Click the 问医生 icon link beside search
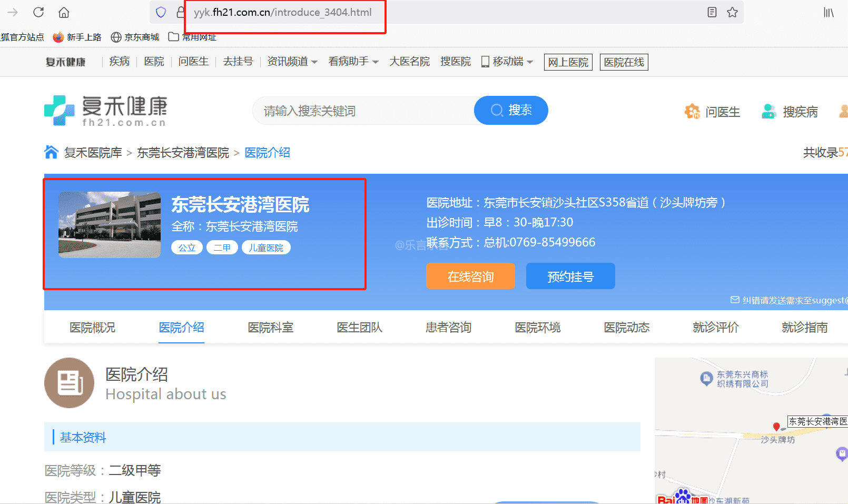 (x=712, y=112)
